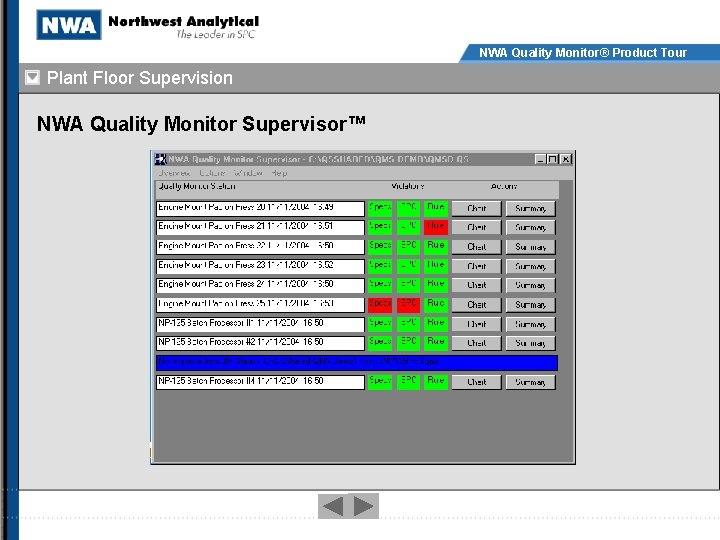This screenshot has height=540, width=720.
Task: Click the Quality Monitor Station column header
Action: 197,186
